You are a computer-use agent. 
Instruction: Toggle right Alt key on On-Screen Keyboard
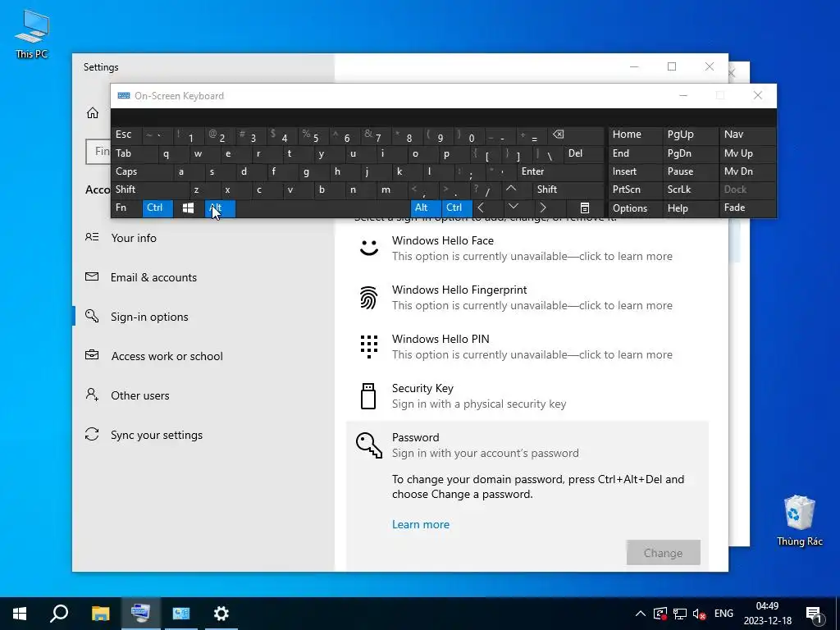click(x=426, y=208)
